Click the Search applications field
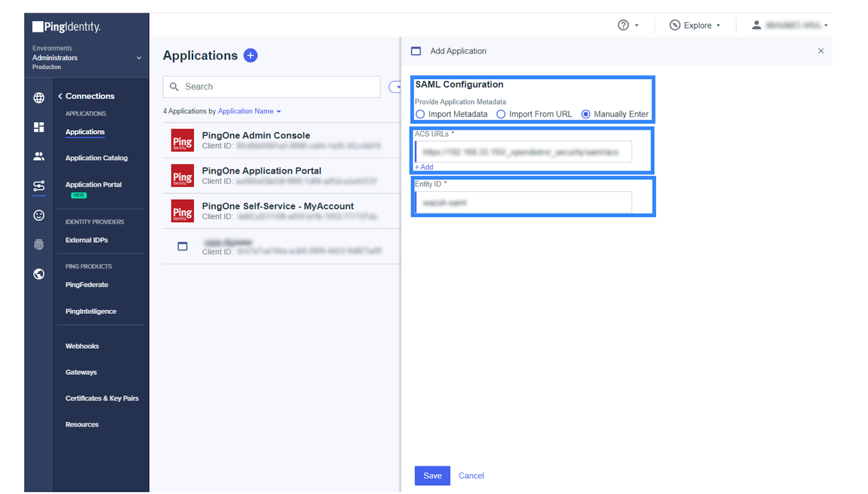Image resolution: width=868 pixels, height=494 pixels. pos(271,87)
